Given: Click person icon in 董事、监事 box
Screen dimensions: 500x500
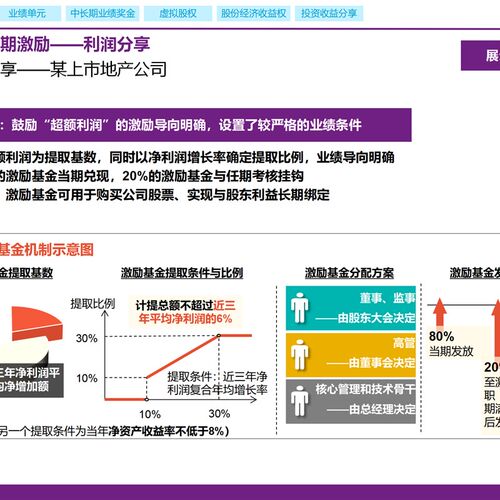Looking at the screenshot, I should coord(300,308).
